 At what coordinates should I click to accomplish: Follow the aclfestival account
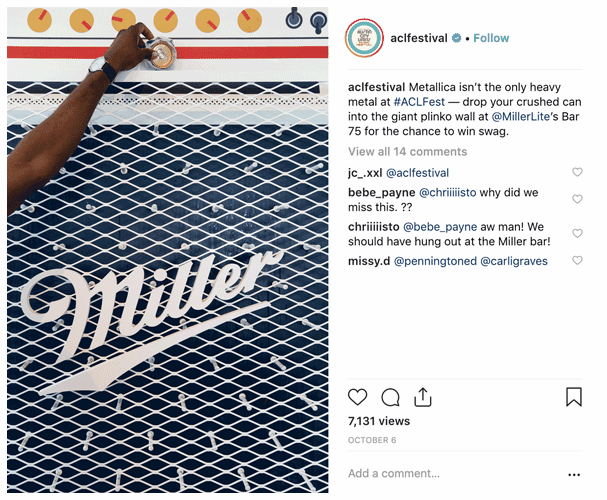click(491, 38)
